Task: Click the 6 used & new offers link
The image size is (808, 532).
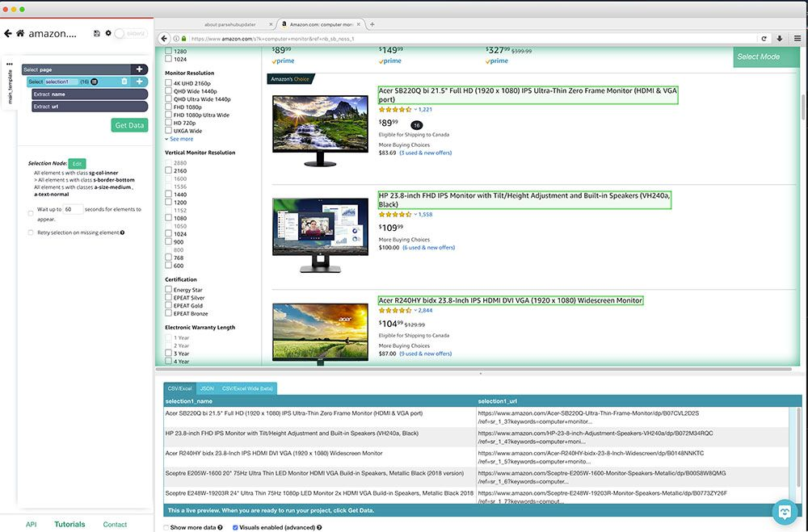Action: 429,248
